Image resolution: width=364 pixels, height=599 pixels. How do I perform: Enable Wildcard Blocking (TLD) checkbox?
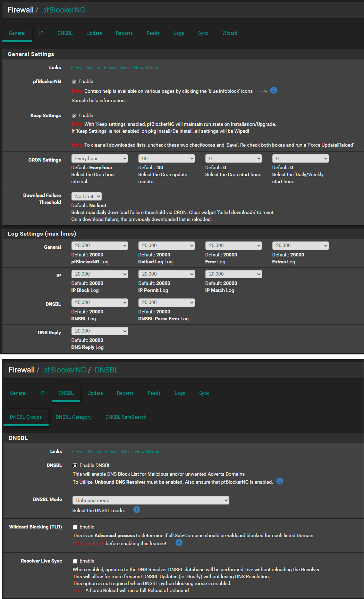click(x=75, y=527)
